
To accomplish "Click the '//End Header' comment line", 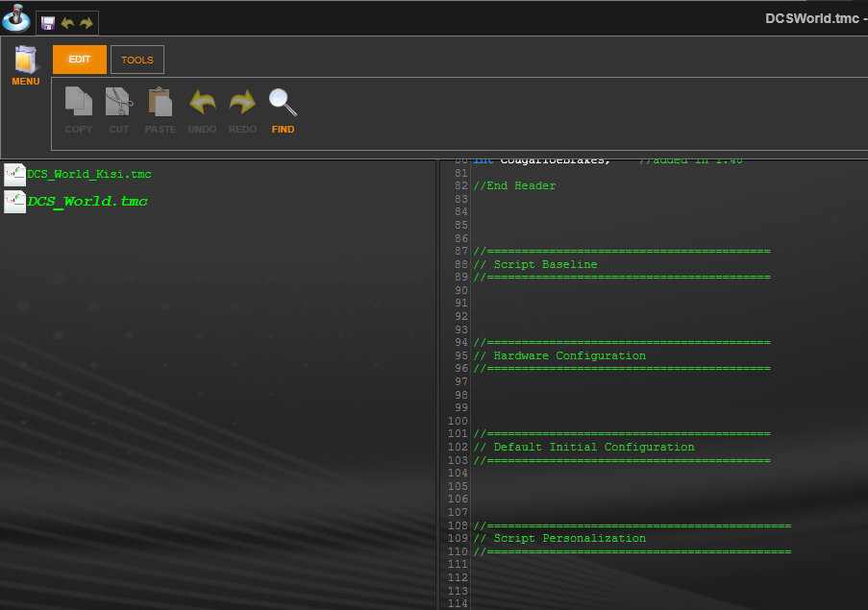I will point(514,185).
